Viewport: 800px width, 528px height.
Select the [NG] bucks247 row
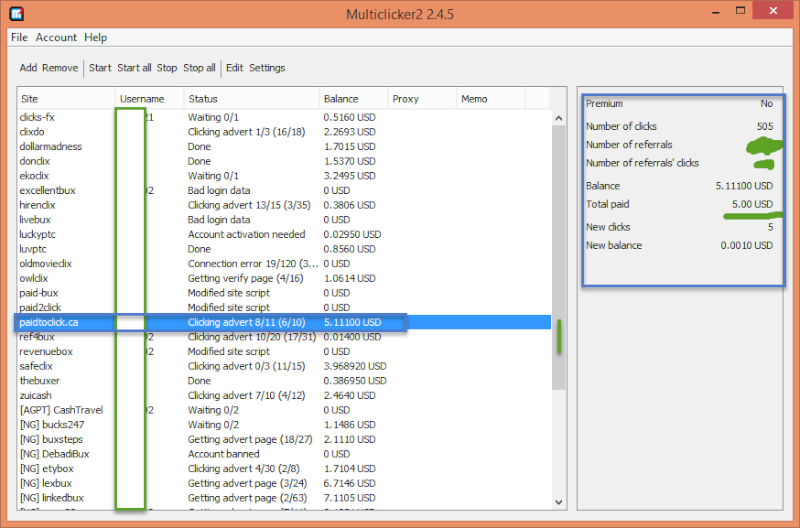click(x=284, y=425)
